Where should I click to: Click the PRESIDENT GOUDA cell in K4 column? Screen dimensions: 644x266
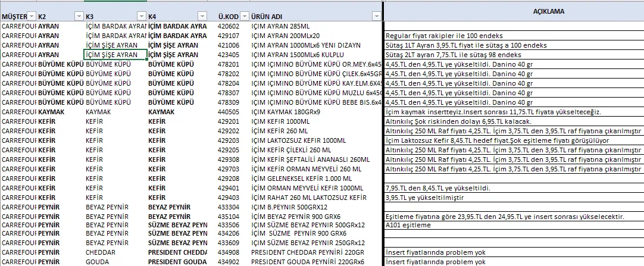click(177, 262)
